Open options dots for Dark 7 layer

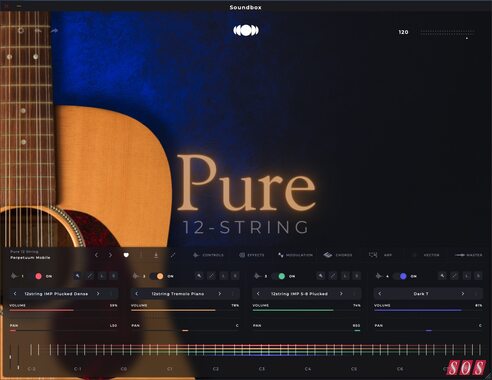tap(477, 294)
